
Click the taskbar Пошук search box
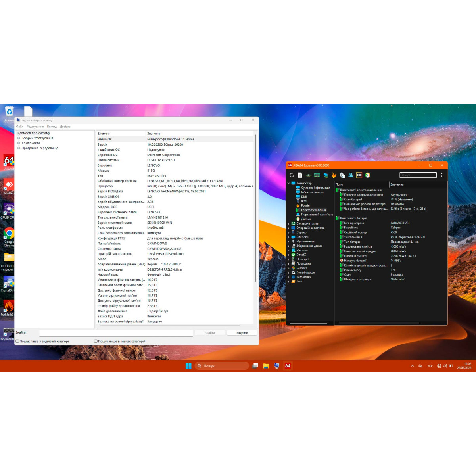click(222, 366)
